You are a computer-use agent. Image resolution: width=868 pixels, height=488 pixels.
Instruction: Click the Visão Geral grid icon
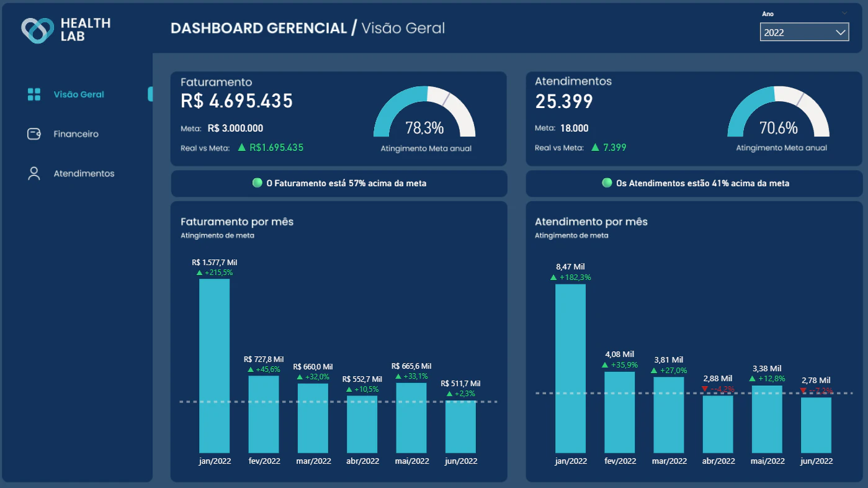click(x=34, y=94)
